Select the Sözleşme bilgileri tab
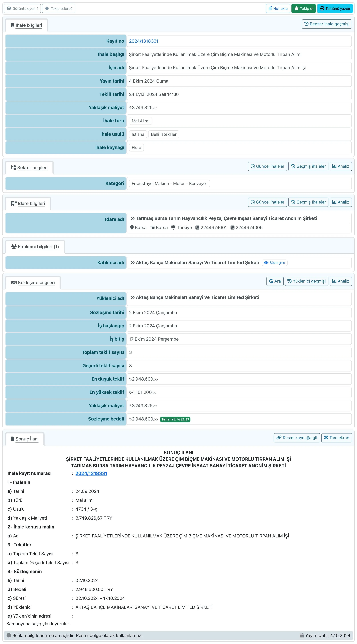This screenshot has width=357, height=644. coord(33,283)
